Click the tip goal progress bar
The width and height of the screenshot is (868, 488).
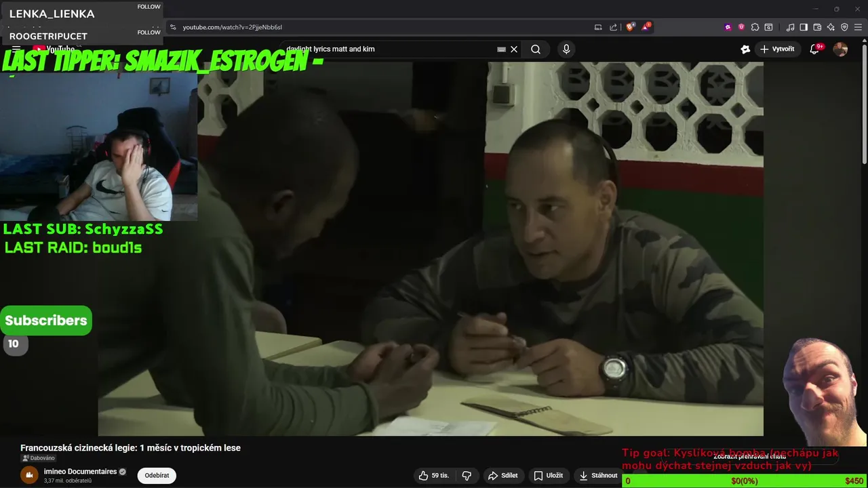[x=745, y=481]
